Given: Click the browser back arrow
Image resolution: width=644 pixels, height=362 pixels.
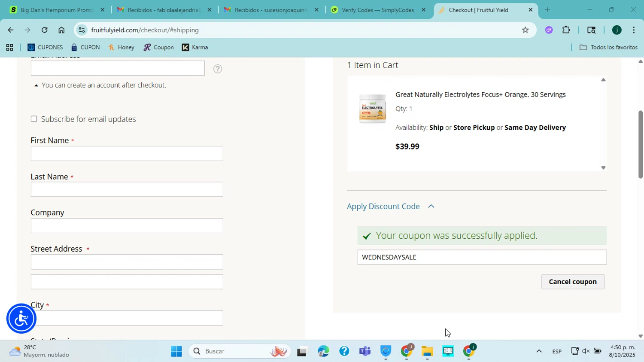Looking at the screenshot, I should (10, 30).
